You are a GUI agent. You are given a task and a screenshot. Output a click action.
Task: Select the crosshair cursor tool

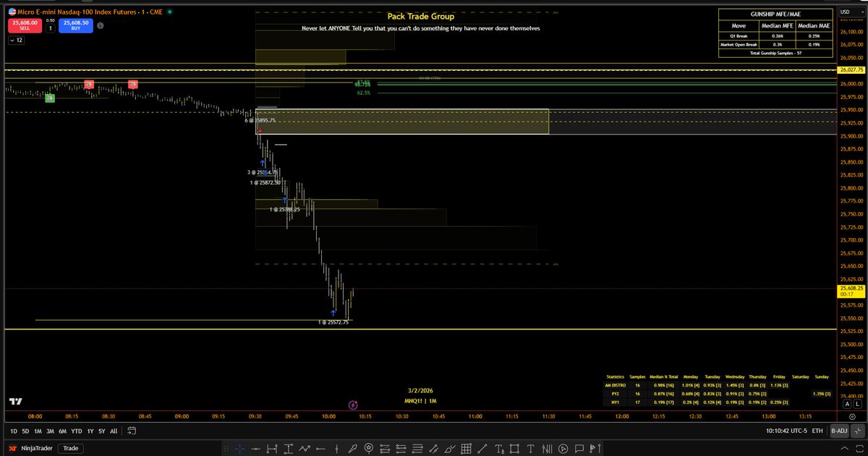click(239, 449)
